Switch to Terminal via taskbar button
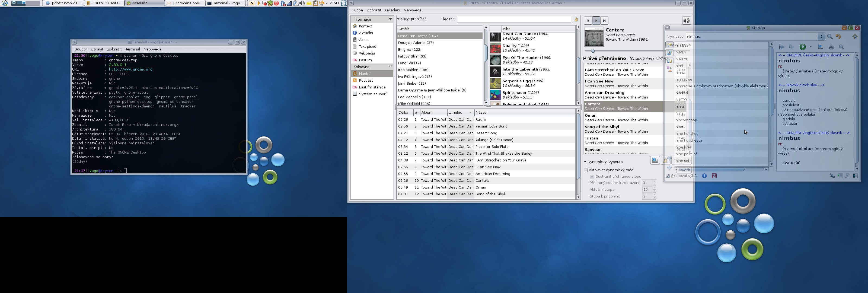The height and width of the screenshot is (293, 868). [225, 3]
